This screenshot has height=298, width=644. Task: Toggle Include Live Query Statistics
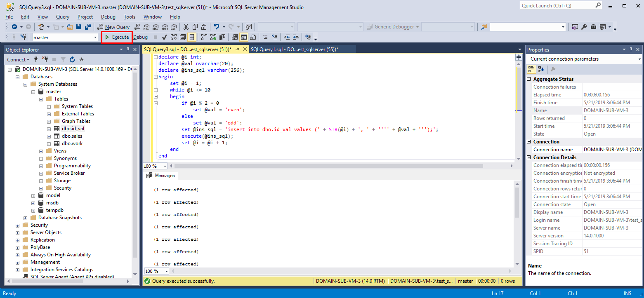(213, 37)
